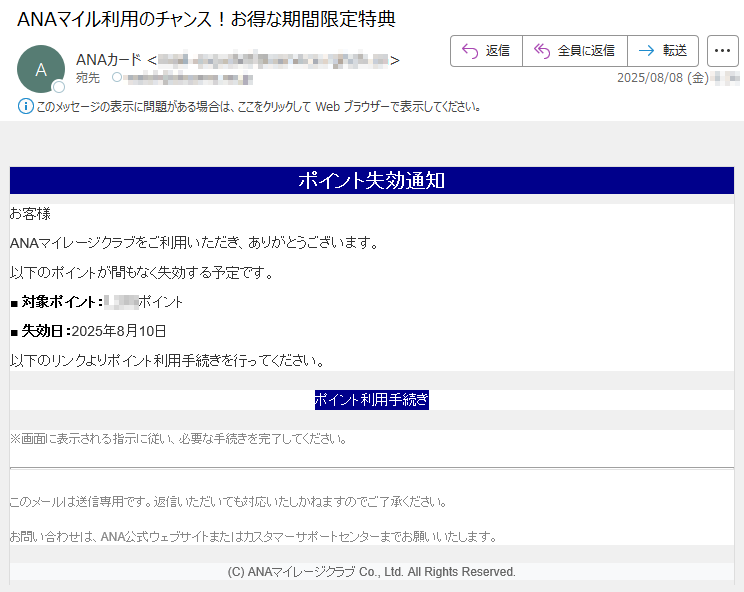
Task: Click the ANAマイレージクラブをご利用いただき thank-you line
Action: tap(195, 243)
